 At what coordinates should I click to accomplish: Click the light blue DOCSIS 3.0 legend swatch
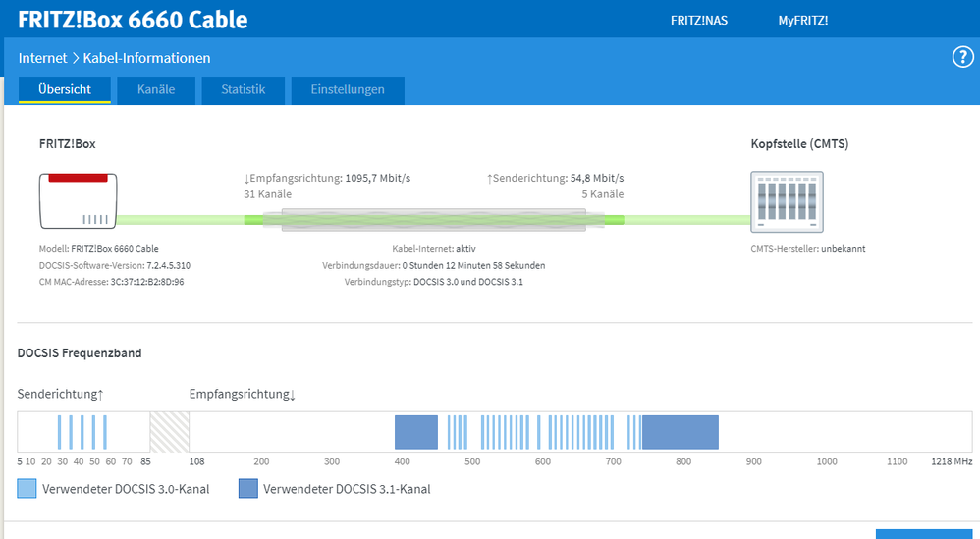click(27, 488)
